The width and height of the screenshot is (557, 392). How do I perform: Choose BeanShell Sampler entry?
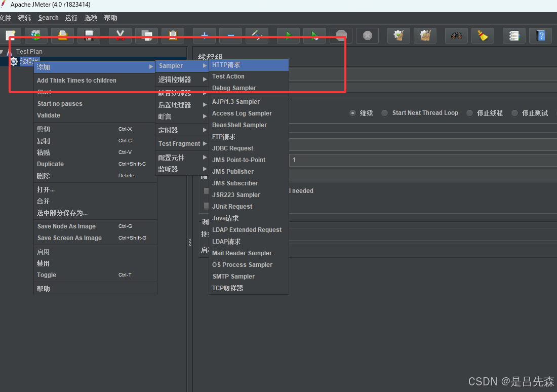pos(249,125)
